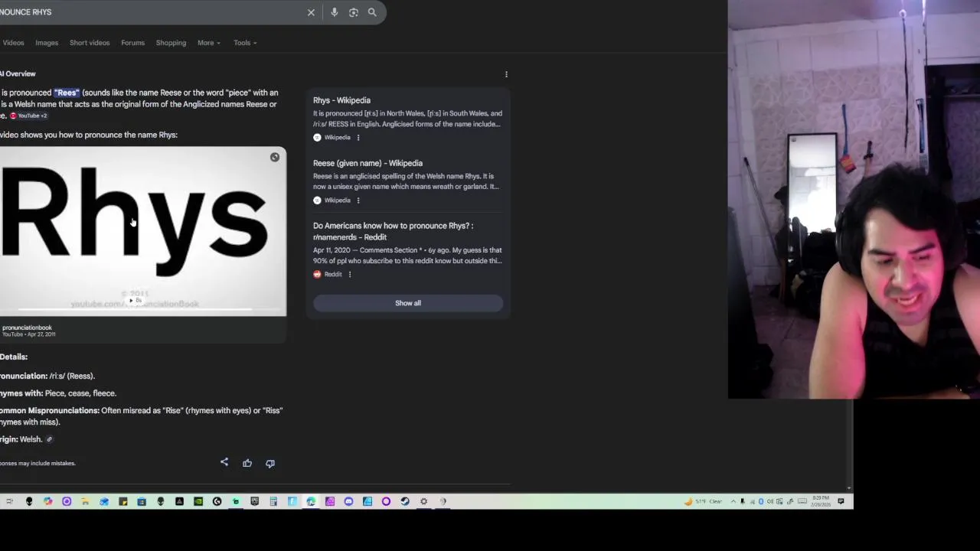Image resolution: width=980 pixels, height=551 pixels.
Task: Open Logitech G Hub from the taskbar
Action: [217, 501]
